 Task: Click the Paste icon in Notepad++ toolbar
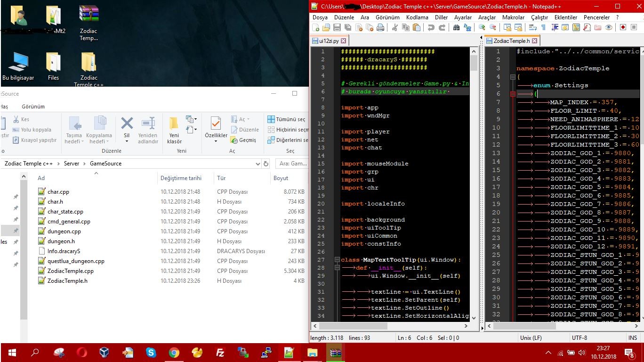tap(416, 27)
